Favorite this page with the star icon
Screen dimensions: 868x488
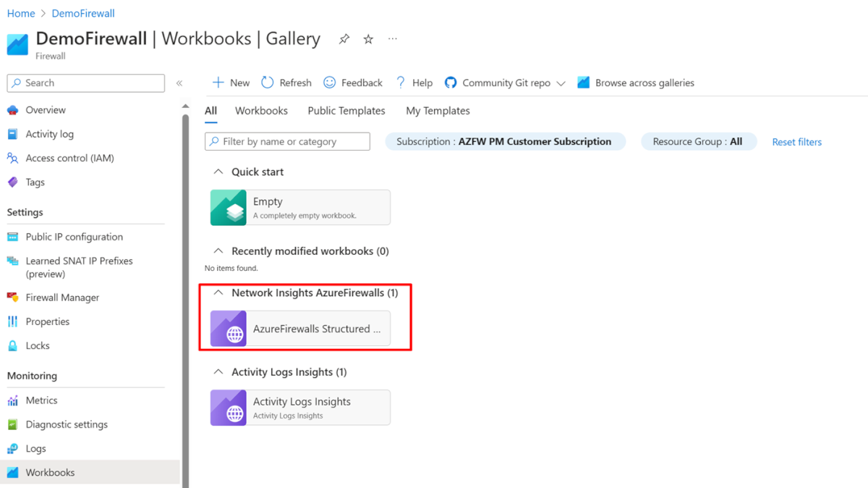click(368, 40)
